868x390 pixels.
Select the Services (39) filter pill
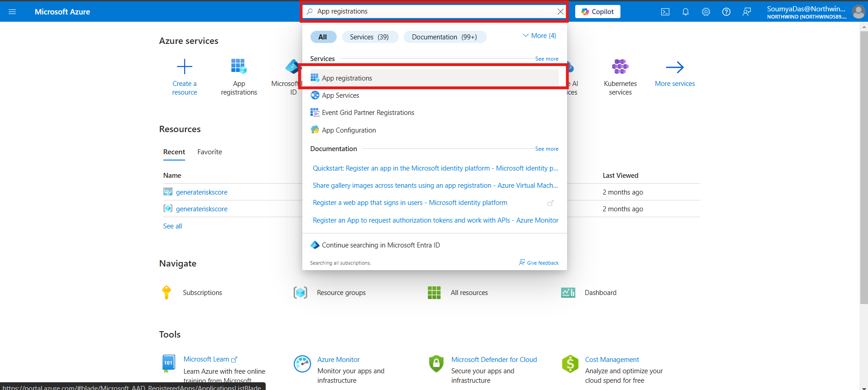(369, 37)
